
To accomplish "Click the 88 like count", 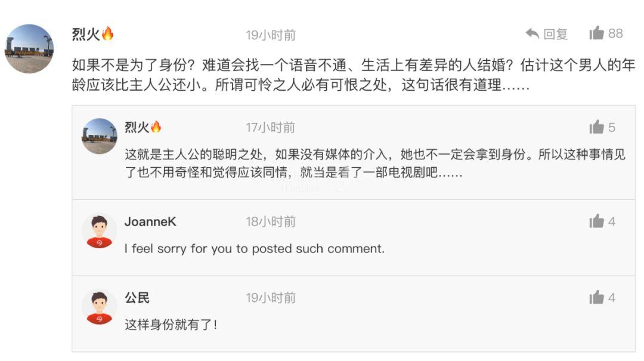I will 615,33.
